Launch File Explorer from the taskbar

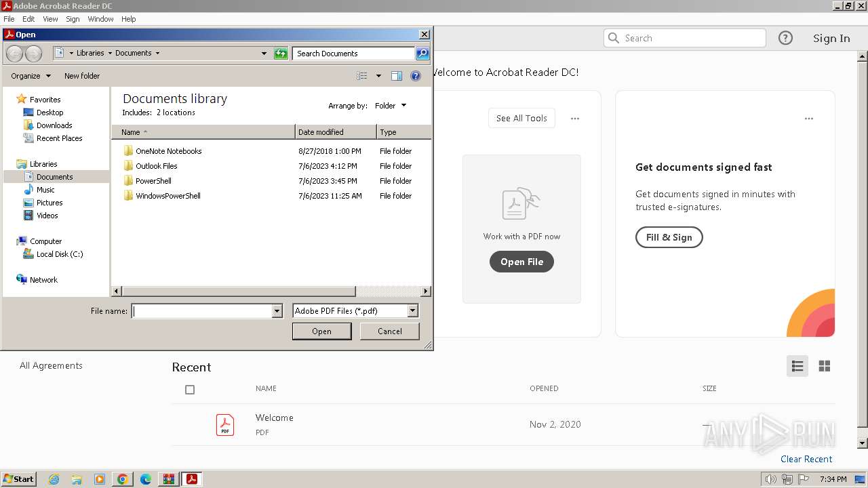(77, 479)
